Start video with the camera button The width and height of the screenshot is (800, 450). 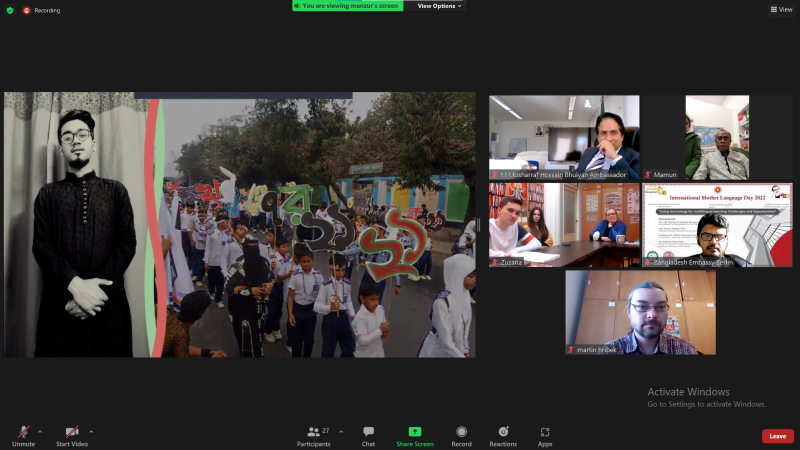click(x=71, y=434)
